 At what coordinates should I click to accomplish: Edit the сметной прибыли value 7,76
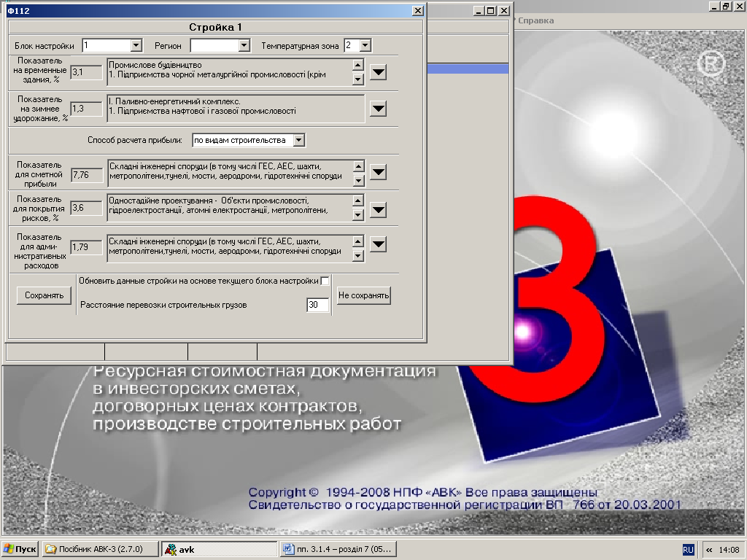click(x=87, y=175)
